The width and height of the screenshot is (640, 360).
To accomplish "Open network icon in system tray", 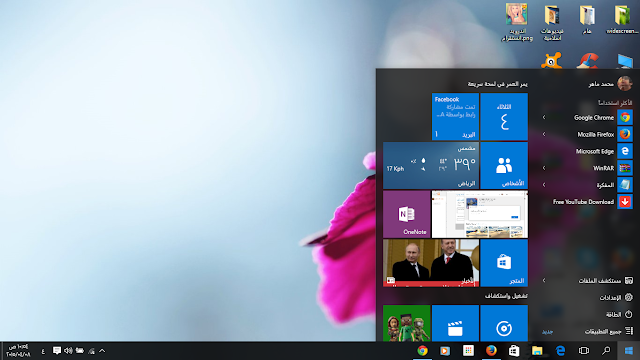I will [x=91, y=351].
